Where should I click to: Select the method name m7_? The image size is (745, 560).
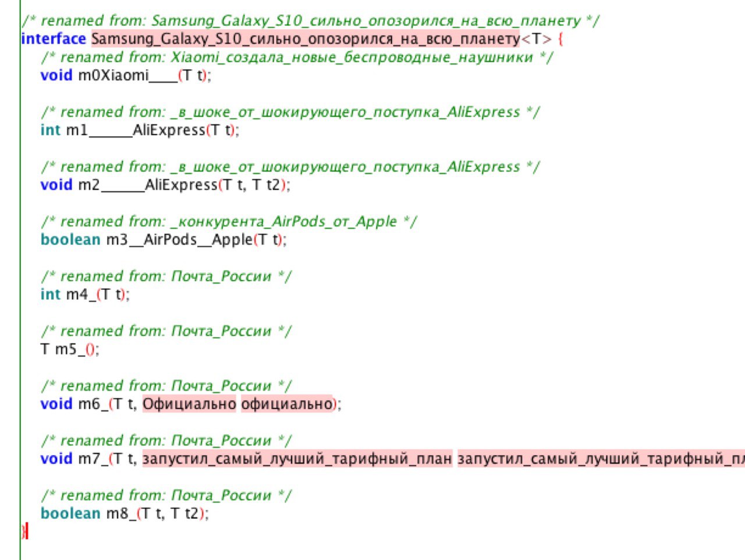pyautogui.click(x=93, y=459)
